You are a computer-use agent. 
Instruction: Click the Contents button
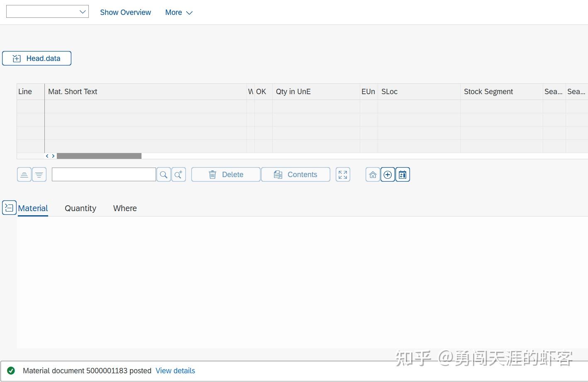tap(295, 174)
